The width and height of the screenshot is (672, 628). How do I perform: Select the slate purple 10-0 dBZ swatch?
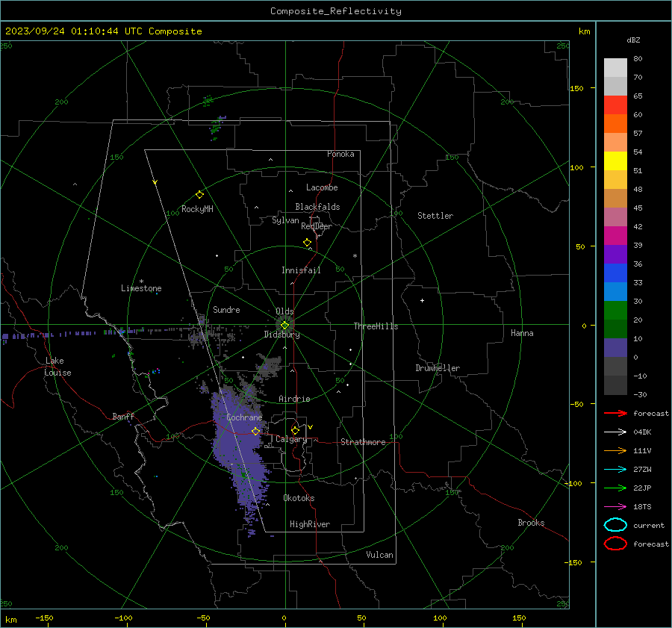(615, 347)
